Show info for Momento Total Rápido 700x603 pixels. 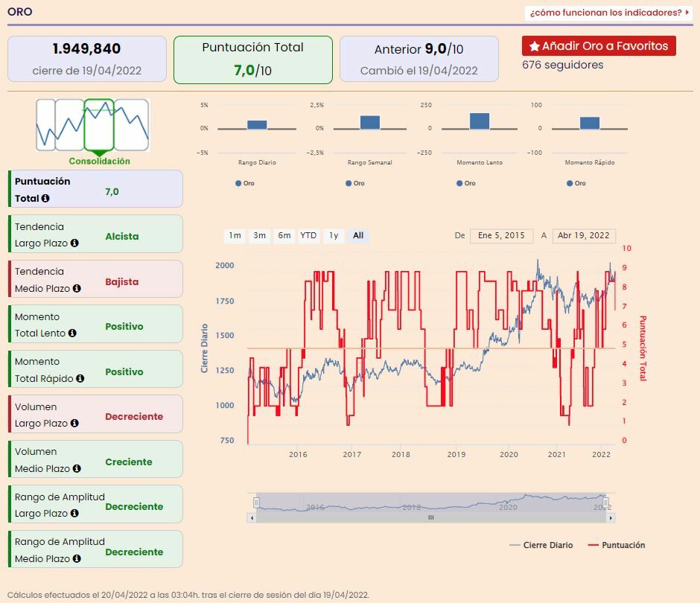(80, 378)
